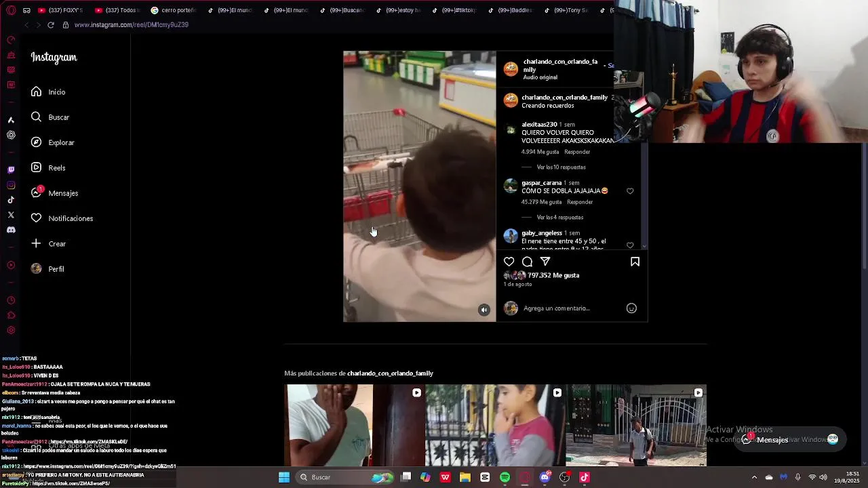Click the comment bubble icon under the reel

coord(527,262)
